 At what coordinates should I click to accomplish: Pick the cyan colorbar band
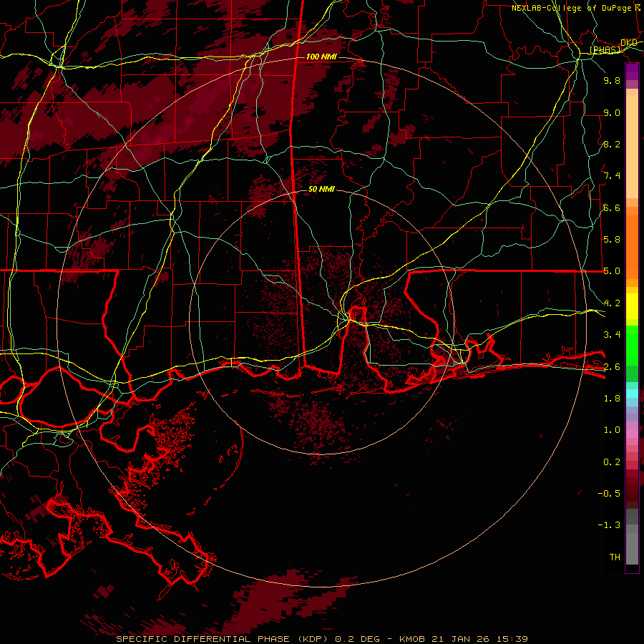click(632, 394)
